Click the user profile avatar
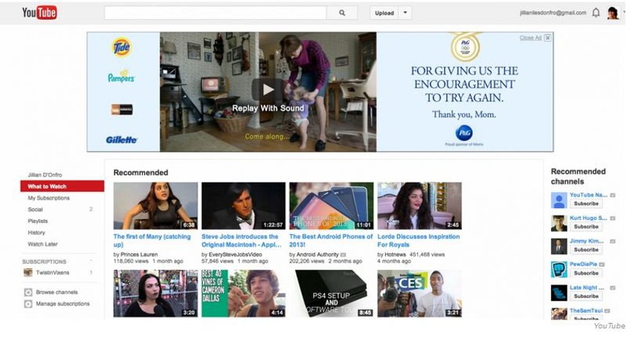This screenshot has height=364, width=632. tap(613, 13)
